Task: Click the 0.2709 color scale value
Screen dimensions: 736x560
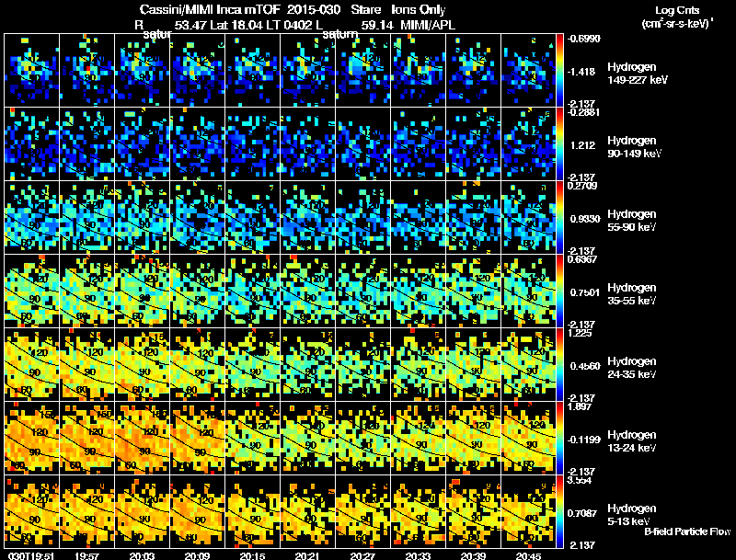Action: point(582,186)
